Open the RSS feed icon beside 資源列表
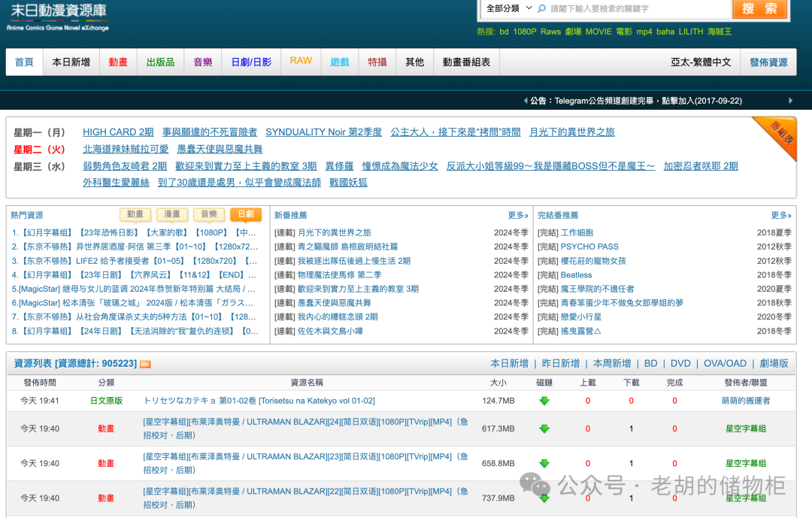 [146, 364]
